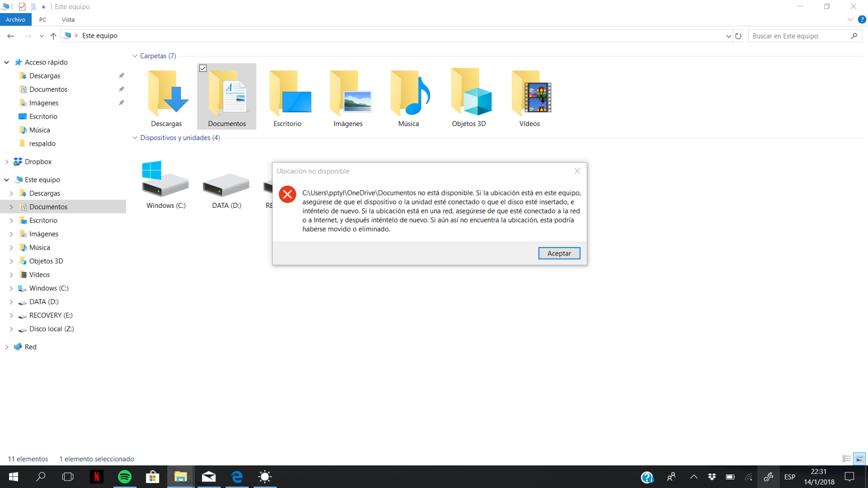
Task: Select Dropbox in the navigation pane
Action: (38, 162)
